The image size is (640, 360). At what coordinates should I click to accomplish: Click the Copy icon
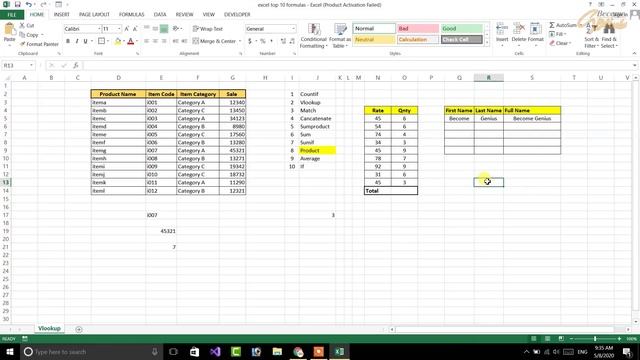[22, 35]
